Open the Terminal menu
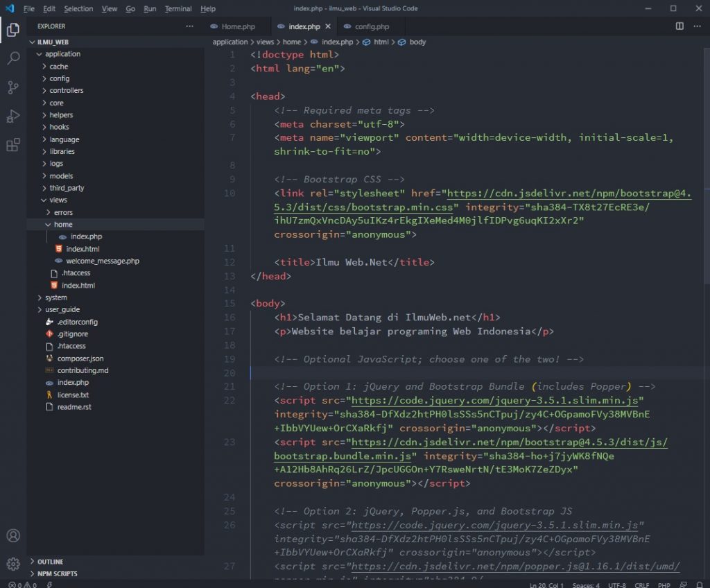The width and height of the screenshot is (710, 588). [x=178, y=9]
